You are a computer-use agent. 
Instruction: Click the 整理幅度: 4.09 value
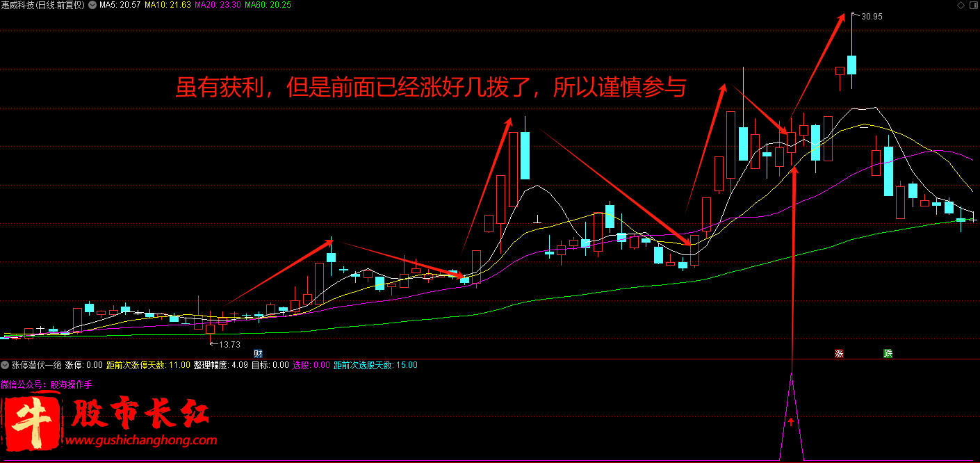click(x=220, y=365)
